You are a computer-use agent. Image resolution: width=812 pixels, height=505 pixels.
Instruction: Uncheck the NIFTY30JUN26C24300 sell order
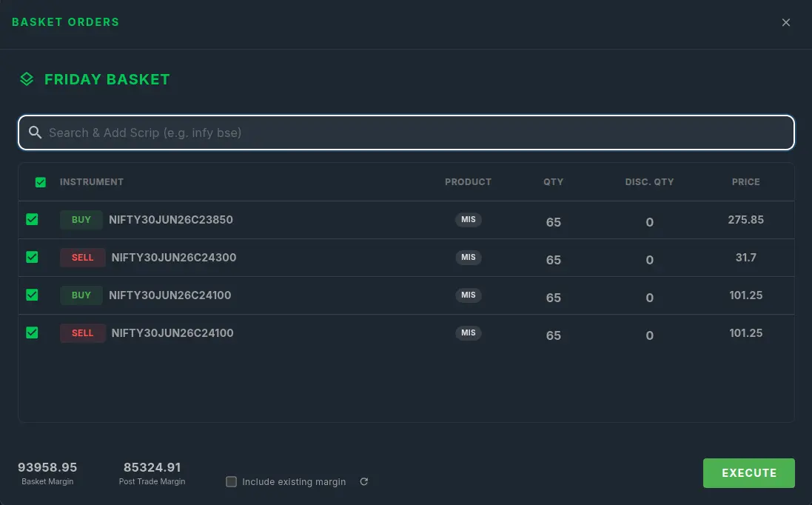click(32, 258)
